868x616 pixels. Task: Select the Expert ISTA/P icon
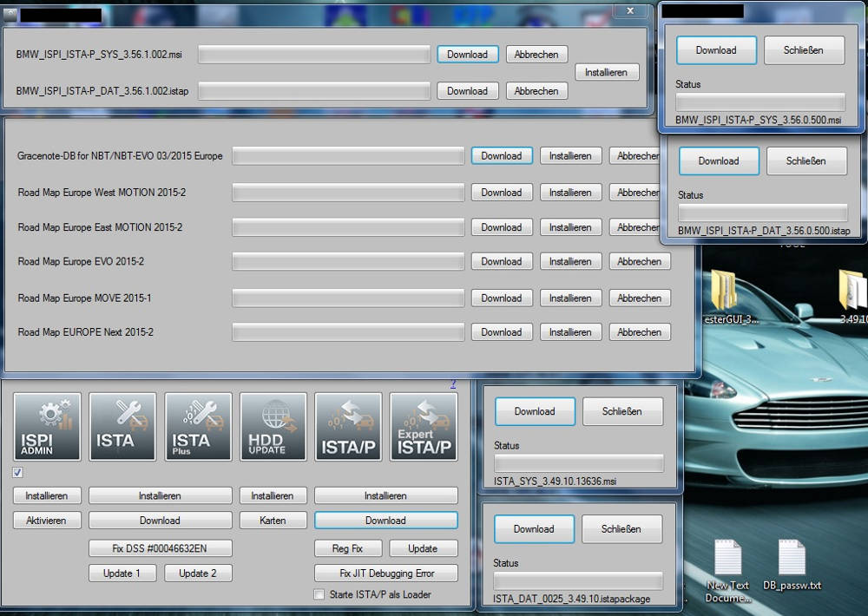424,426
